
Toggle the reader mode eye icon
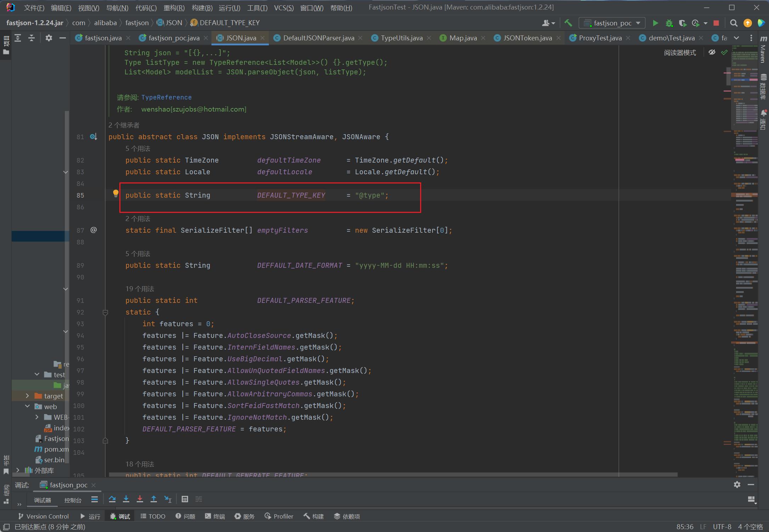tap(712, 52)
